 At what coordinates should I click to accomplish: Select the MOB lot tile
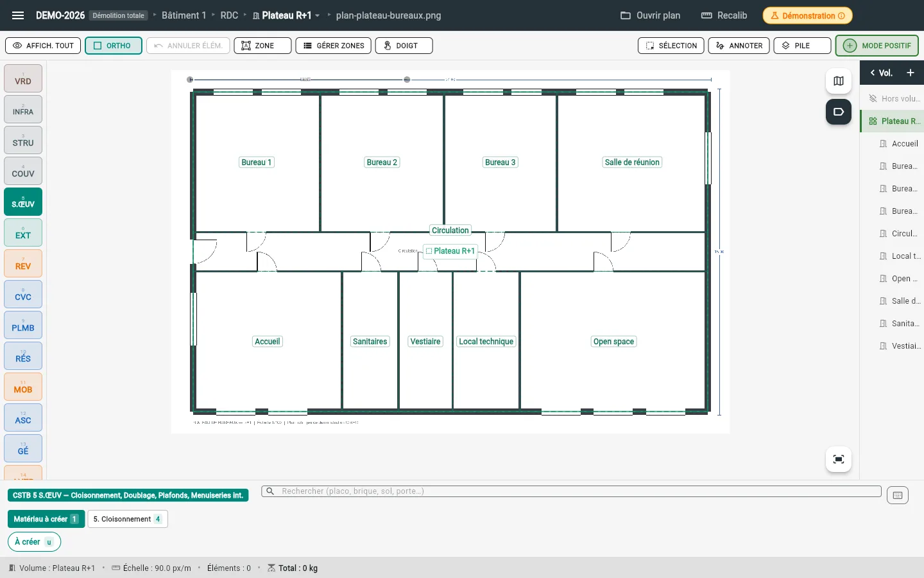23,387
